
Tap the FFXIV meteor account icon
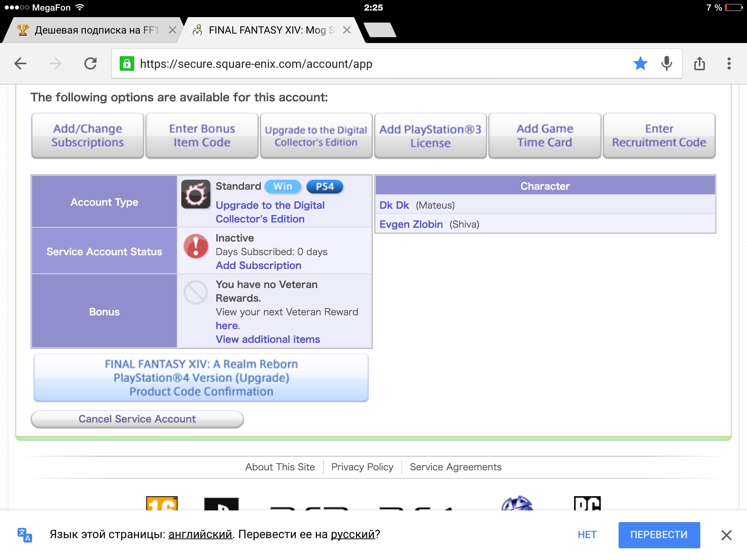(x=196, y=194)
